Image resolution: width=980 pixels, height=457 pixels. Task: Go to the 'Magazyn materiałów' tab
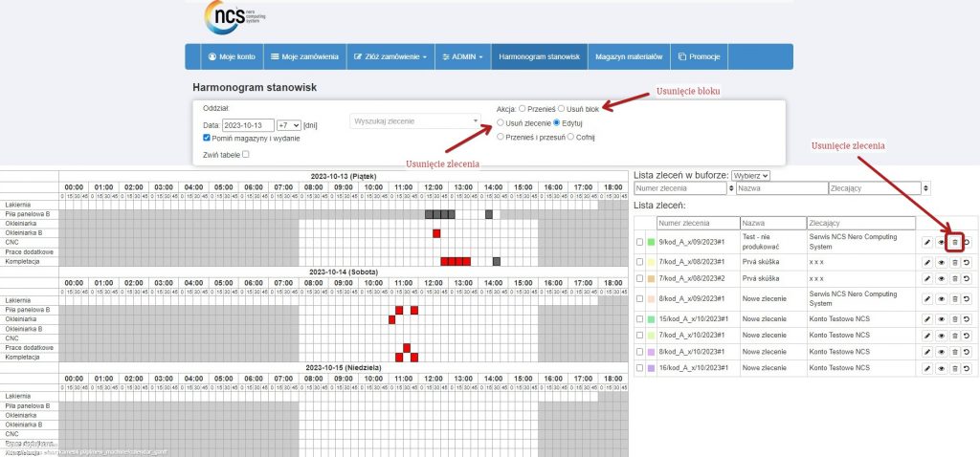tap(629, 57)
